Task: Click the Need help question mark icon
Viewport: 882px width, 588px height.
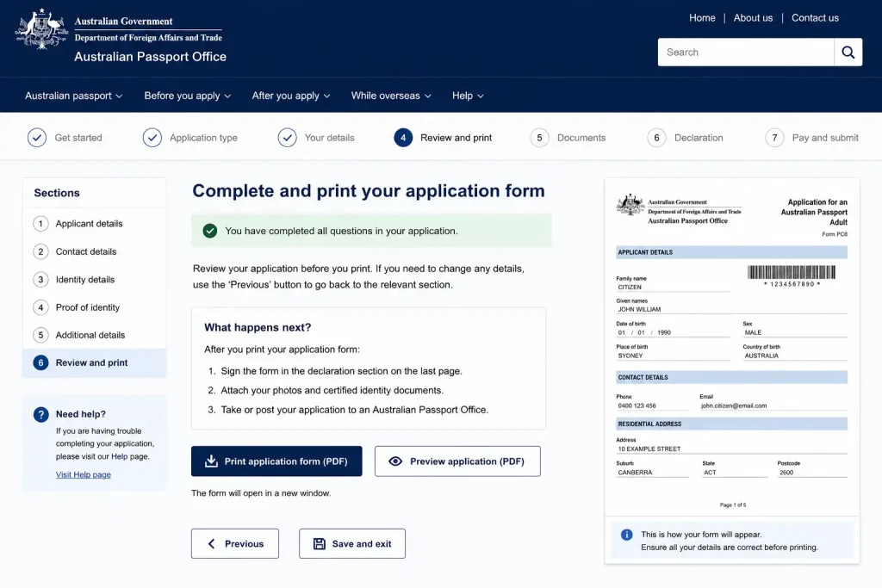Action: pyautogui.click(x=41, y=415)
